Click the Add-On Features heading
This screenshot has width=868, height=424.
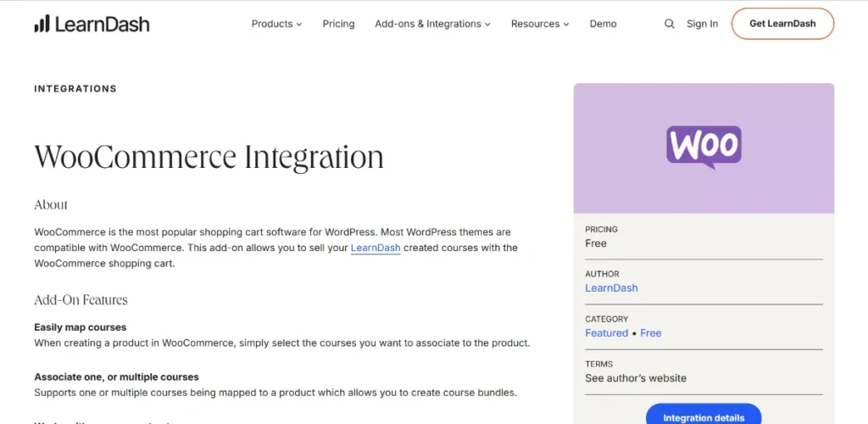[x=81, y=300]
